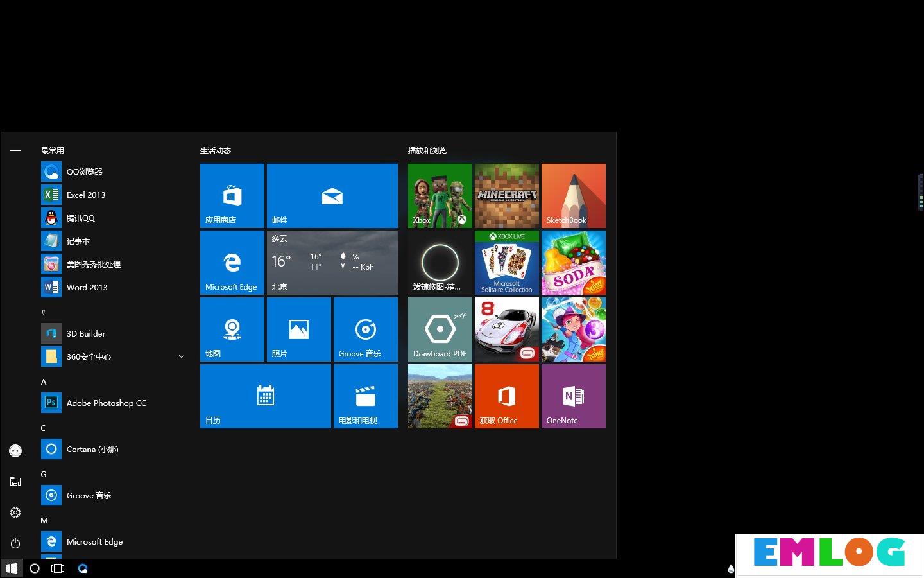The height and width of the screenshot is (578, 924).
Task: Open Microsoft Solitaire Collection tile
Action: click(x=507, y=263)
